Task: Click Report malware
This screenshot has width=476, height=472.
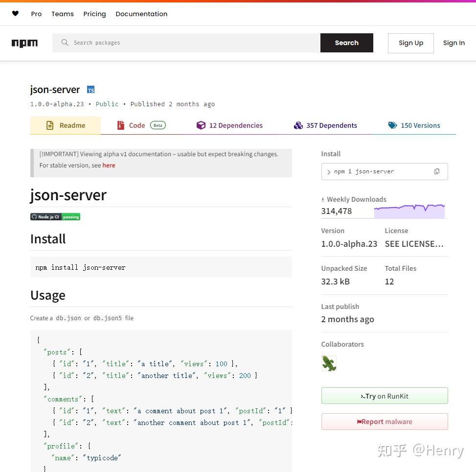Action: [x=385, y=422]
